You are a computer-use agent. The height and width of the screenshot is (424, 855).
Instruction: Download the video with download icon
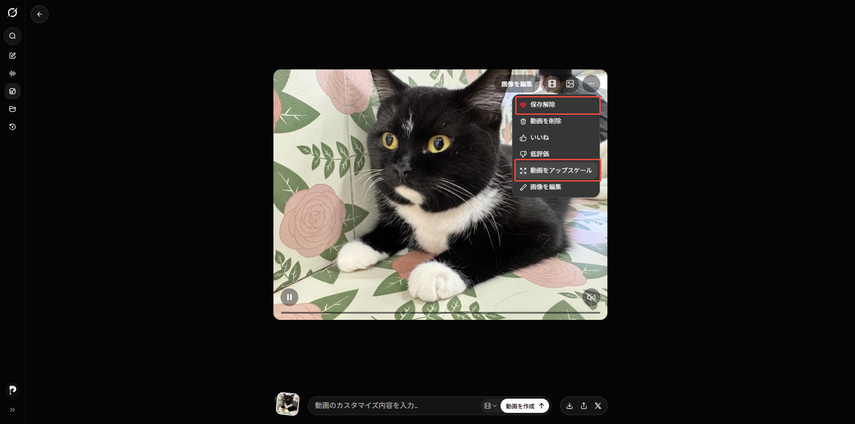(569, 406)
